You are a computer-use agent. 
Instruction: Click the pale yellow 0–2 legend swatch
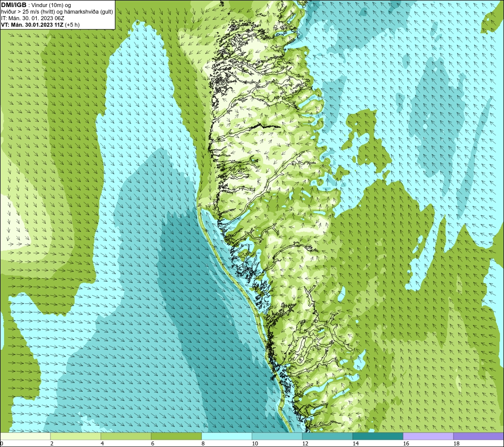[25, 436]
